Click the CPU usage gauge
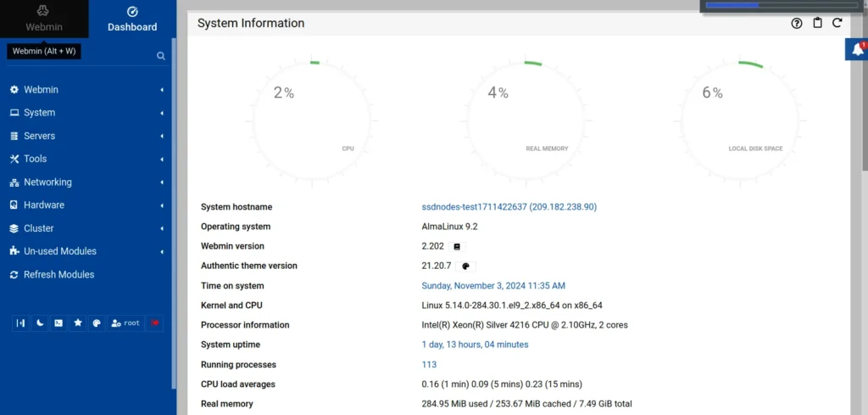868x415 pixels. coord(312,121)
